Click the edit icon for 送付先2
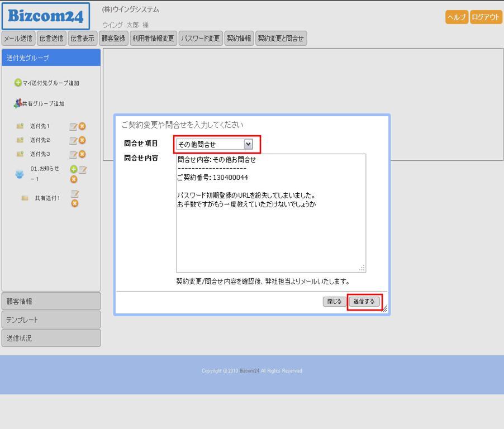 click(x=73, y=140)
